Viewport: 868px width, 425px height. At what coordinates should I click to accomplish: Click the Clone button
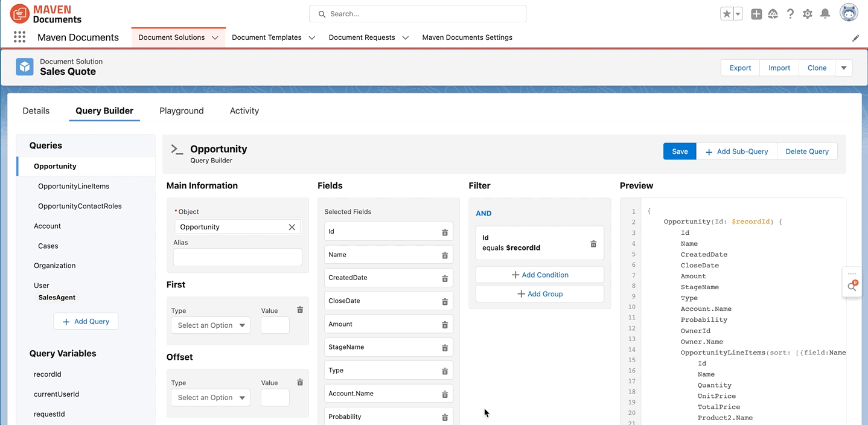(x=817, y=68)
